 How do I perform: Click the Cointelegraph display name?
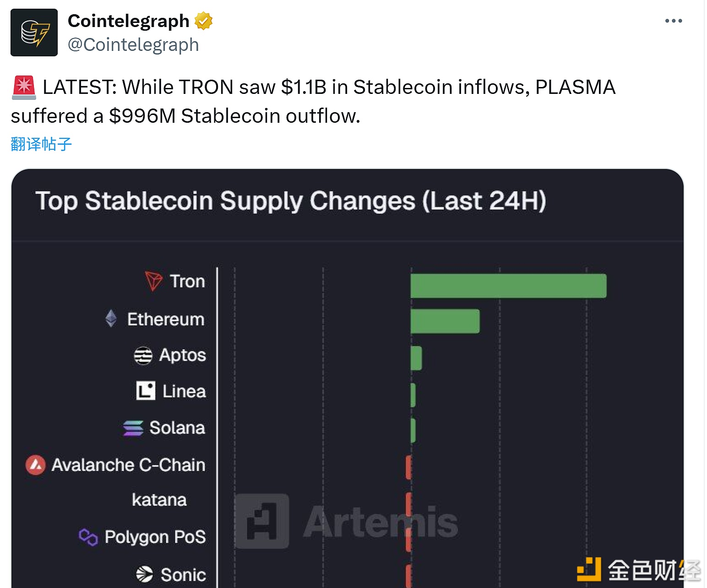coord(128,21)
